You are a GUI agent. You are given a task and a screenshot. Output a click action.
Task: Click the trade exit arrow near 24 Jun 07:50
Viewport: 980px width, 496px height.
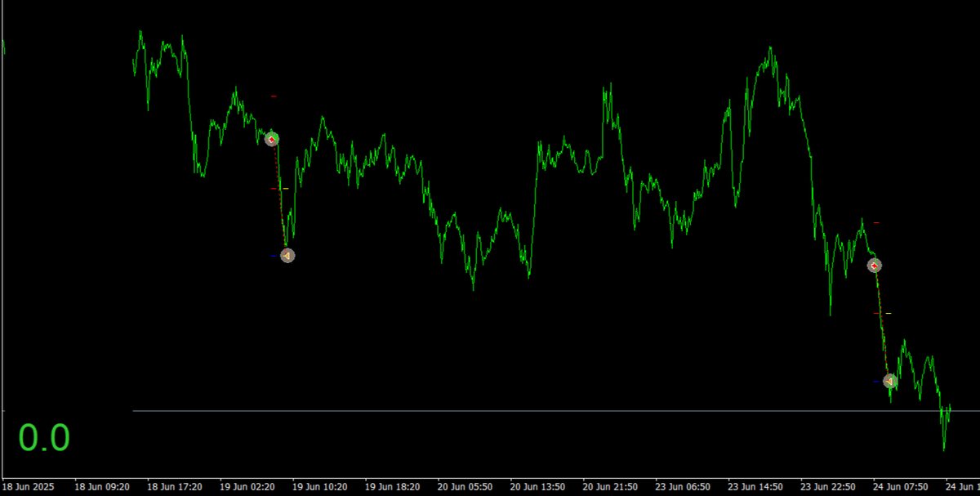[x=890, y=380]
